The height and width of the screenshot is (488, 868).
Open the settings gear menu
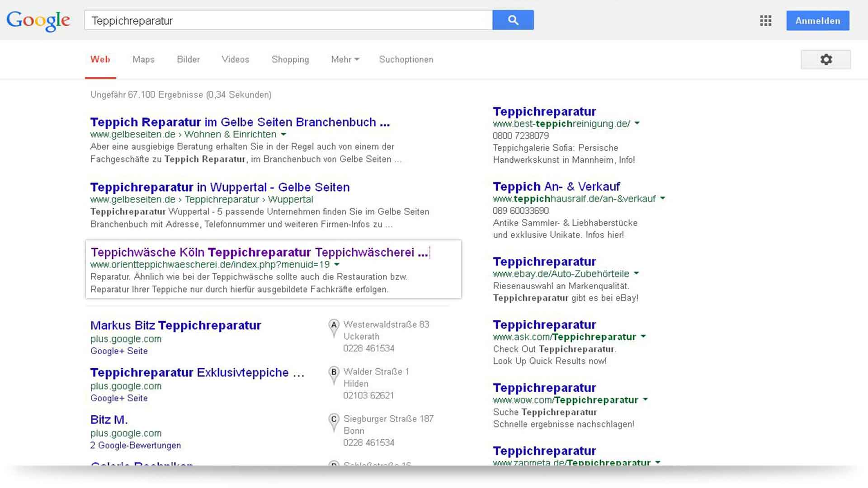click(826, 59)
